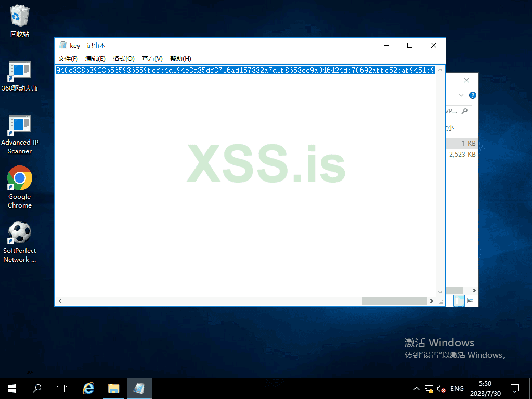This screenshot has width=532, height=399.
Task: Open the Windows Start menu
Action: pos(12,389)
